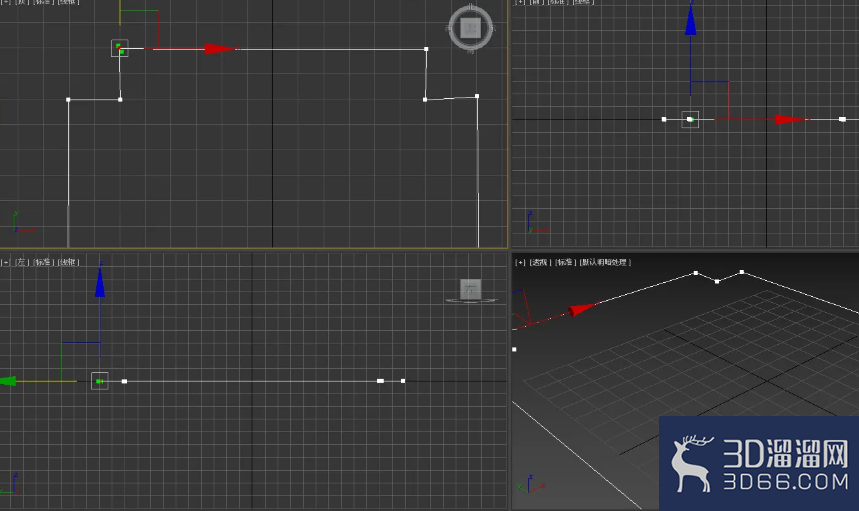
Task: Open 标准 menu in Perspective viewport
Action: click(x=565, y=262)
